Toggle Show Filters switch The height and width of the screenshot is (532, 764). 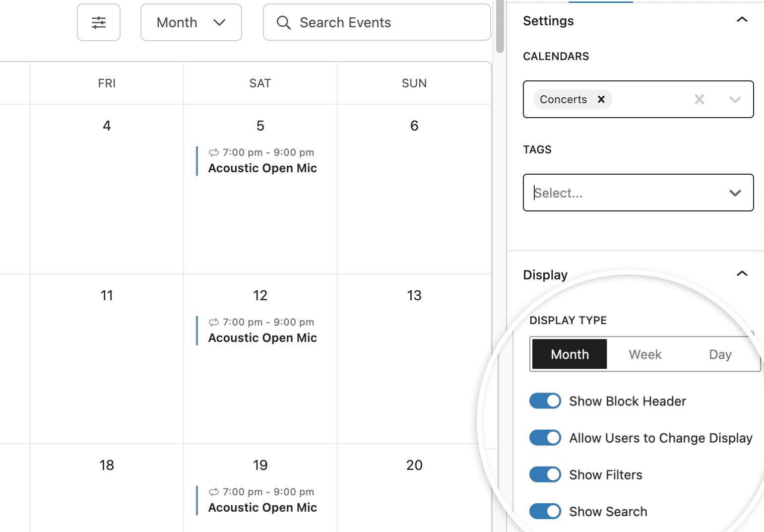point(545,474)
